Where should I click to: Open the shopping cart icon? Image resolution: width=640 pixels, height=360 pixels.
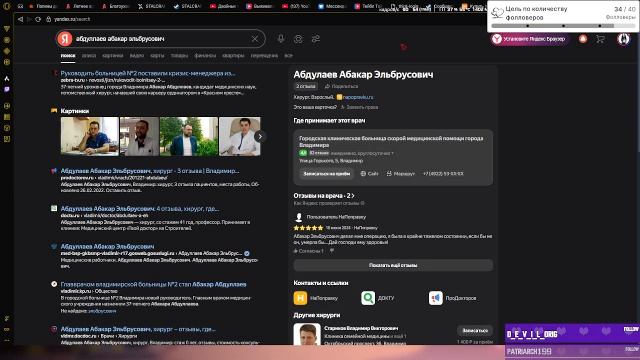point(600,39)
